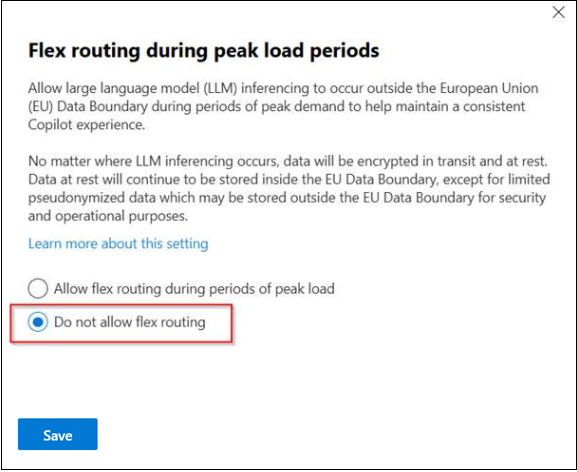The width and height of the screenshot is (577, 472).
Task: Select the 'Do not allow flex routing' radio circle
Action: click(38, 322)
